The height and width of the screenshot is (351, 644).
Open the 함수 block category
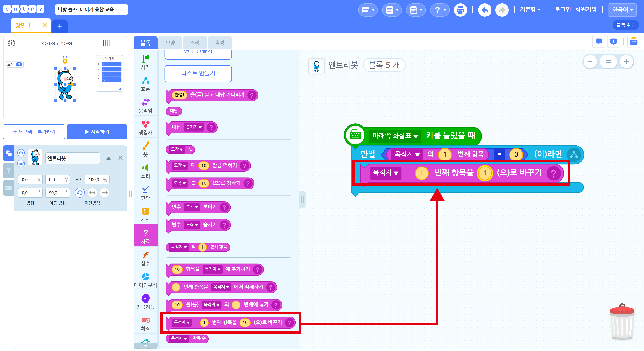click(x=145, y=258)
